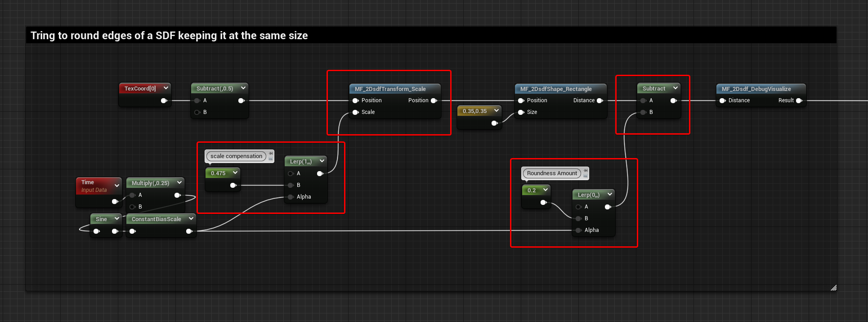Click the comment box resize corner handle
Image resolution: width=868 pixels, height=322 pixels.
click(x=833, y=288)
